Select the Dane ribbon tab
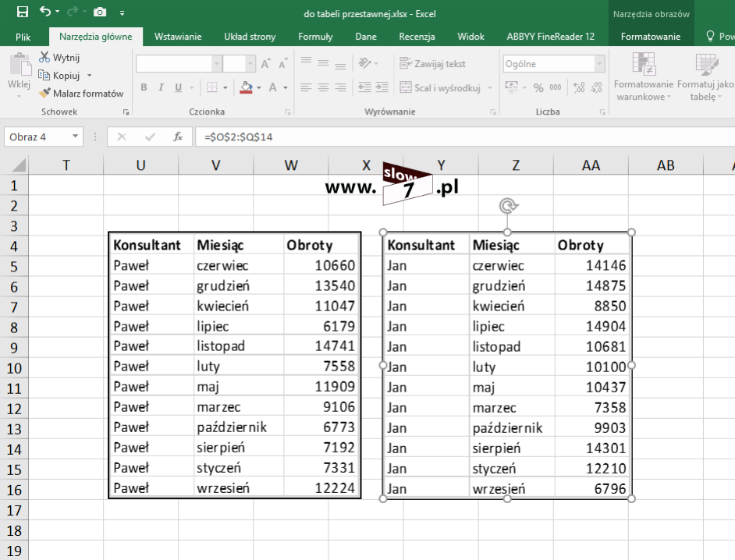Image resolution: width=735 pixels, height=560 pixels. click(366, 37)
